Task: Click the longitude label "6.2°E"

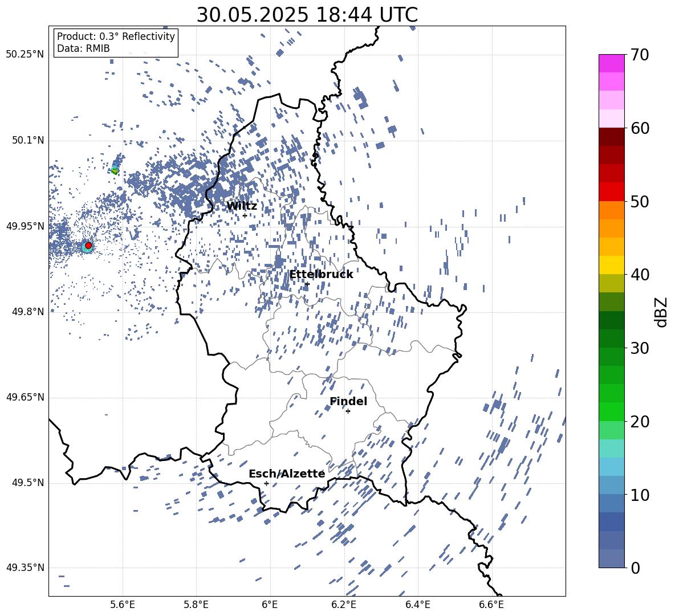Action: (344, 605)
